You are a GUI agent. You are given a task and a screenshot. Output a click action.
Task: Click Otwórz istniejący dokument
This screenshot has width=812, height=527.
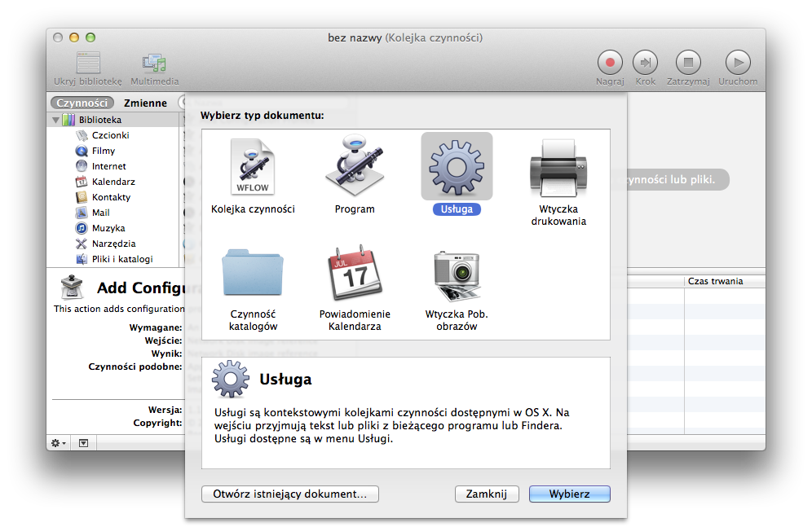(x=289, y=494)
